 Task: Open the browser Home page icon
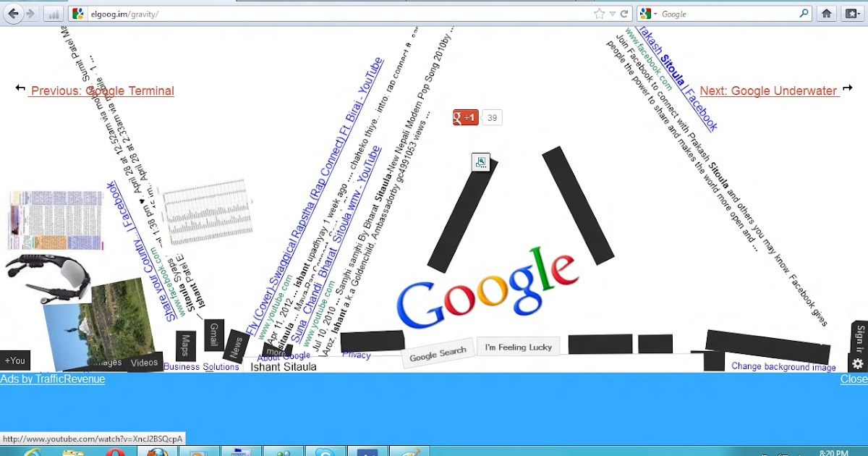pyautogui.click(x=826, y=14)
